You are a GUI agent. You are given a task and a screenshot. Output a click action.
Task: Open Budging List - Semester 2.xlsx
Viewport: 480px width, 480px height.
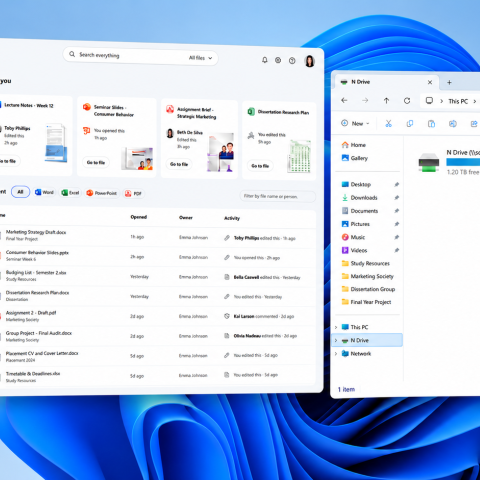[x=36, y=272]
